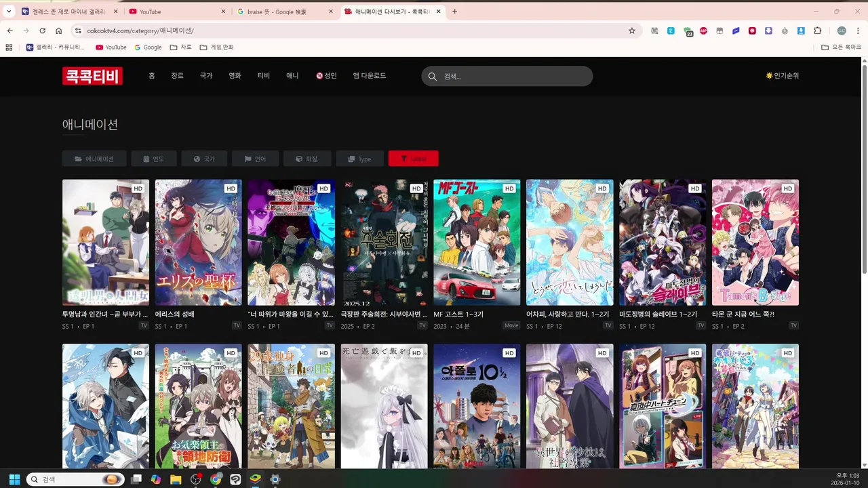Image resolution: width=868 pixels, height=488 pixels.
Task: Click the red record extension icon
Action: (752, 30)
